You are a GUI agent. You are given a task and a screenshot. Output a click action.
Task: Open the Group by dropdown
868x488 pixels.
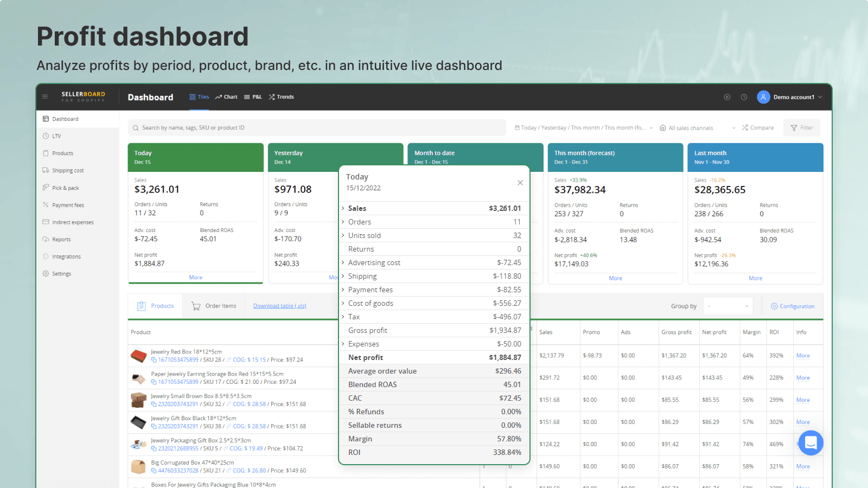click(728, 306)
